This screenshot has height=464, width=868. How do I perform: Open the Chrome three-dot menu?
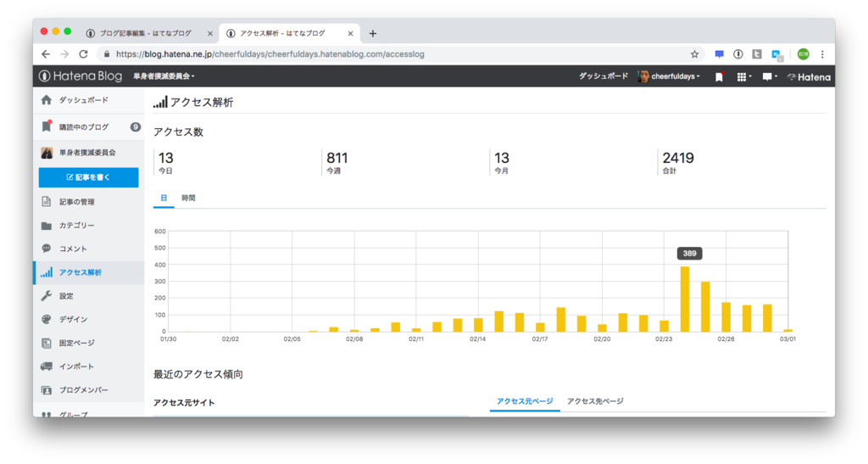822,54
